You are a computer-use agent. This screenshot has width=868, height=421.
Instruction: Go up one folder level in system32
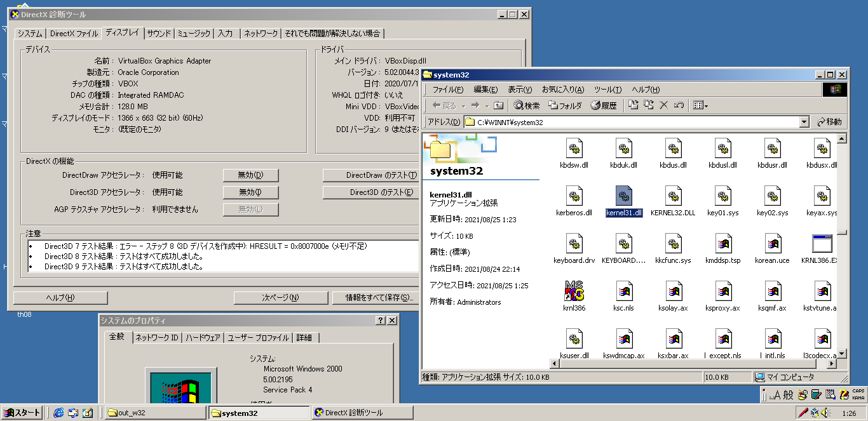[x=499, y=105]
